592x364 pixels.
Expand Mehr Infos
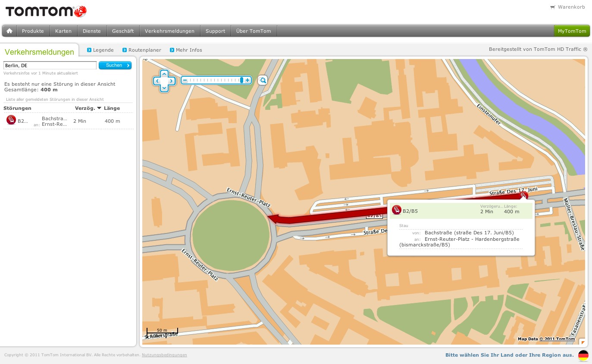(x=189, y=50)
